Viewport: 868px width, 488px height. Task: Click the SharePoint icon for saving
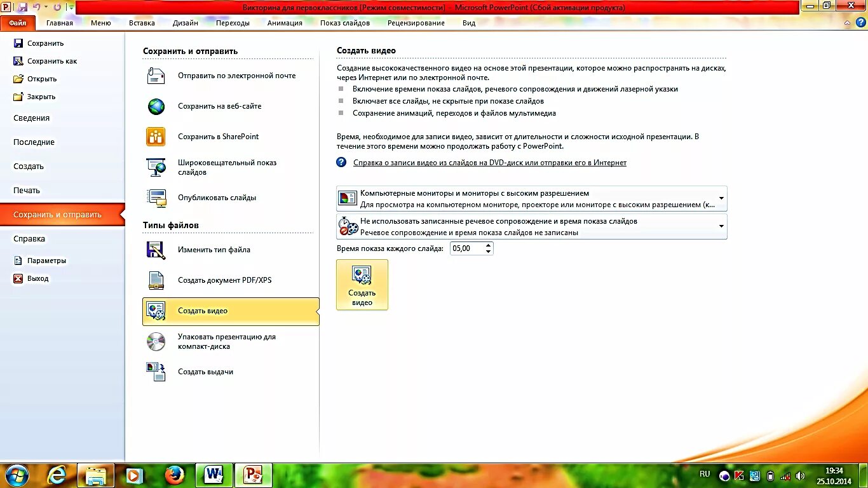(156, 137)
